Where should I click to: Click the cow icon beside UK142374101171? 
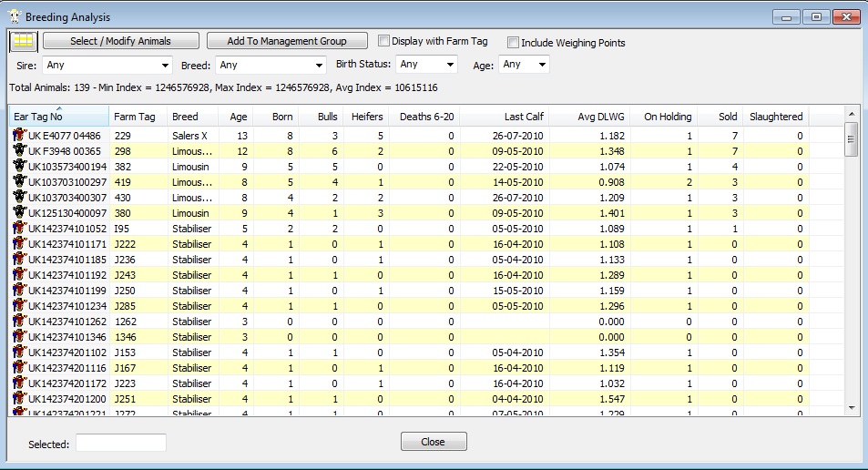[x=20, y=243]
